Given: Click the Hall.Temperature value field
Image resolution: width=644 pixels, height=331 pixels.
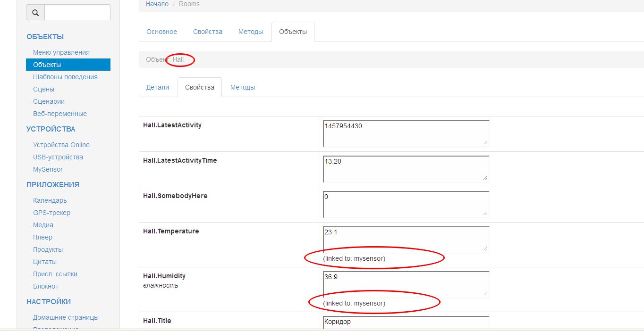Looking at the screenshot, I should pyautogui.click(x=406, y=239).
